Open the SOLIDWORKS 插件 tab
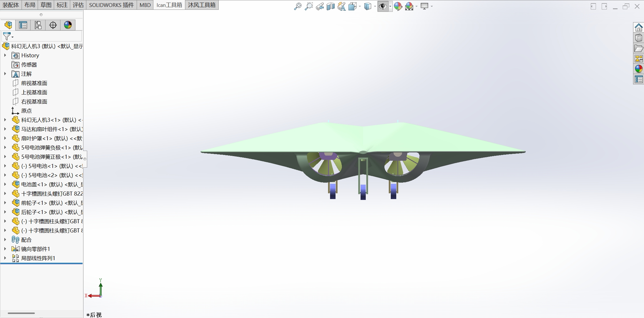 point(111,5)
